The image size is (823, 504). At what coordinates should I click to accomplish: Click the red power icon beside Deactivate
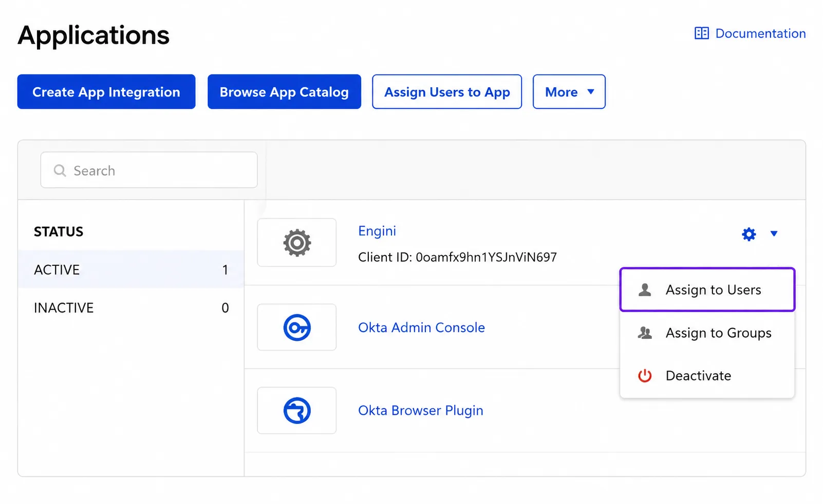click(x=645, y=376)
